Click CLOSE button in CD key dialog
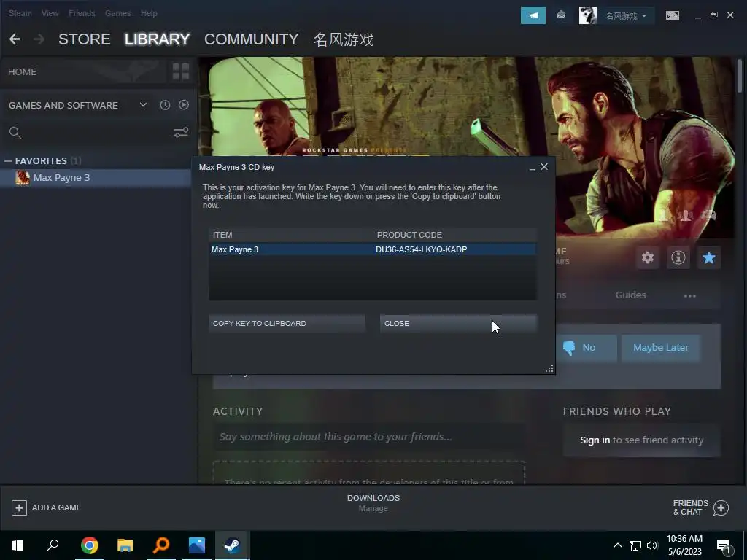Screen dimensions: 747x560 [x=458, y=323]
